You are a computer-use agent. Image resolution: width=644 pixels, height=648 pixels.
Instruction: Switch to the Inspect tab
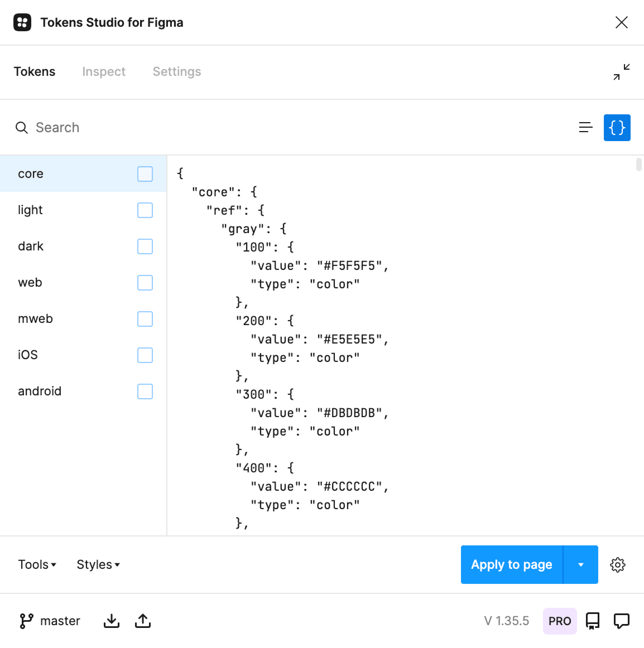(x=104, y=72)
